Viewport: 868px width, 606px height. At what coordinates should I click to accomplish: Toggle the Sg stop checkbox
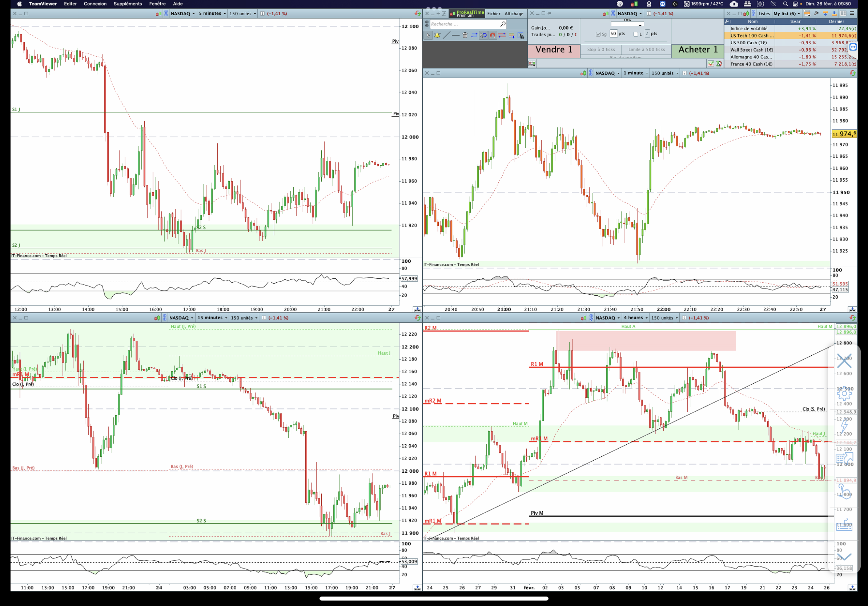598,34
